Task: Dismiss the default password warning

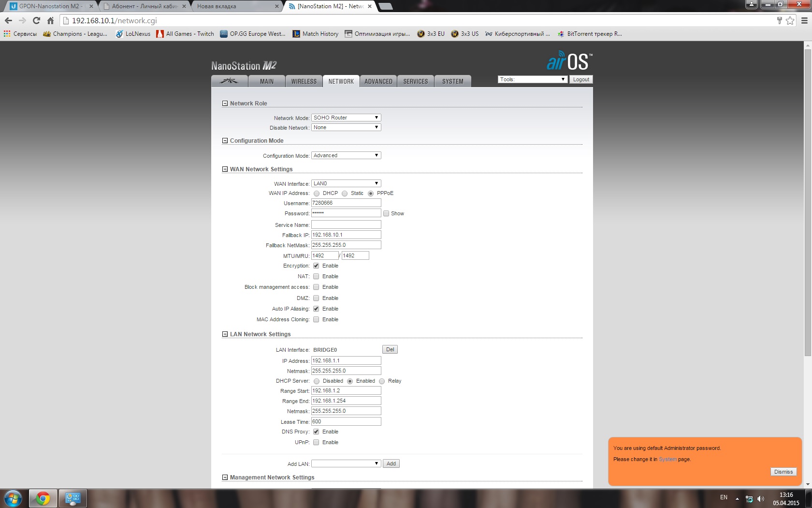Action: [783, 472]
